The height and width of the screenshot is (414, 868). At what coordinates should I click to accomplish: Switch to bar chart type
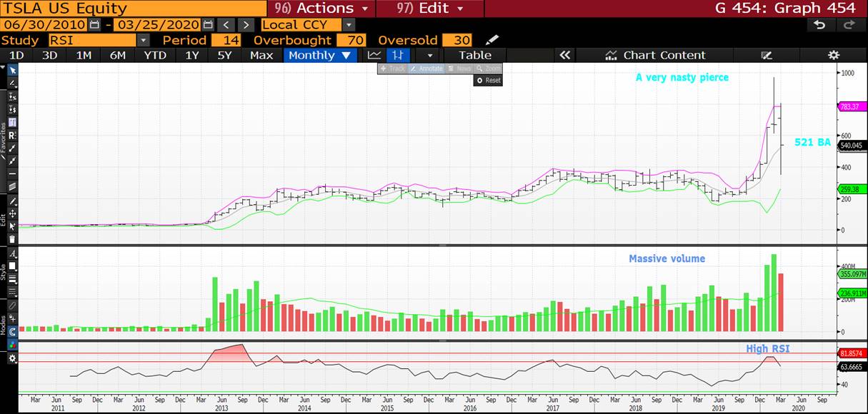pyautogui.click(x=397, y=55)
